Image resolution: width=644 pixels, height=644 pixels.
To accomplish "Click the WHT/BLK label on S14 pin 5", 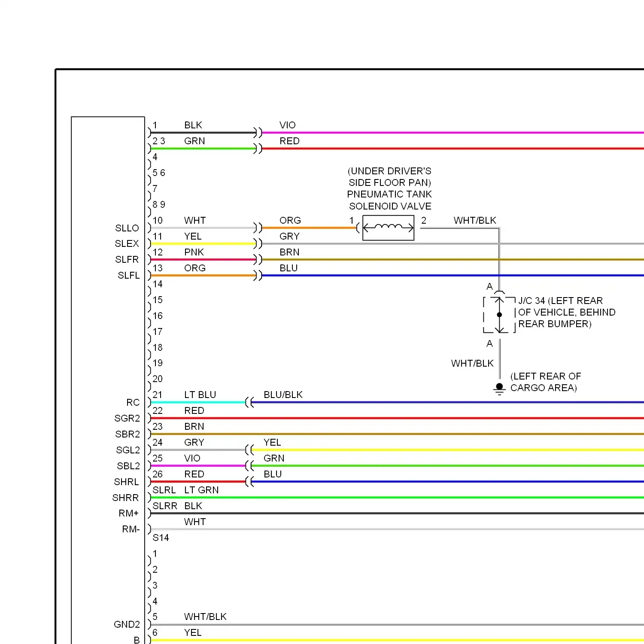I will click(x=205, y=617).
